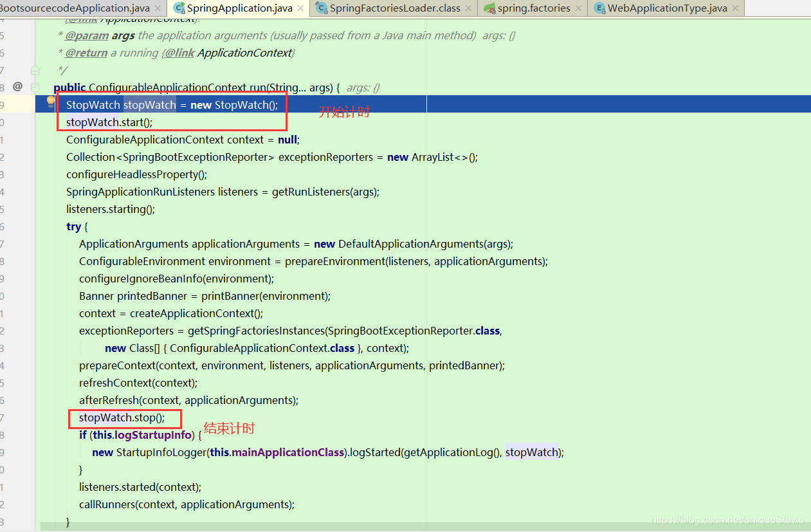The image size is (811, 532).
Task: Collapse the run method fold marker
Action: [x=35, y=87]
